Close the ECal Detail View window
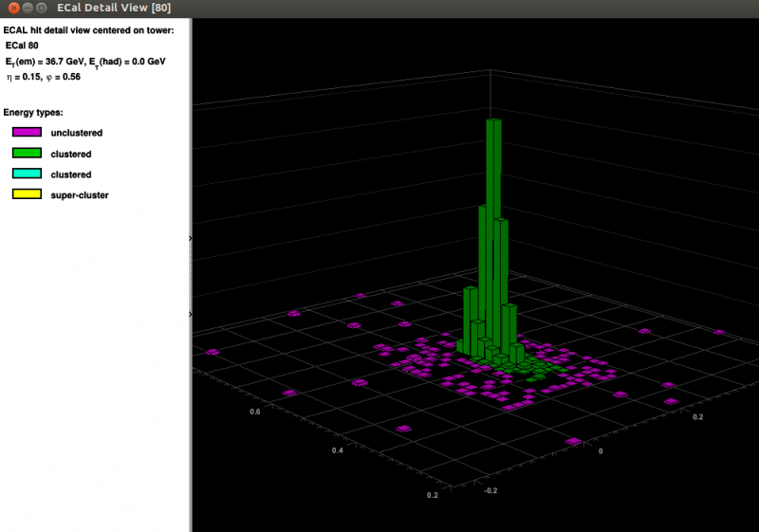 [14, 8]
